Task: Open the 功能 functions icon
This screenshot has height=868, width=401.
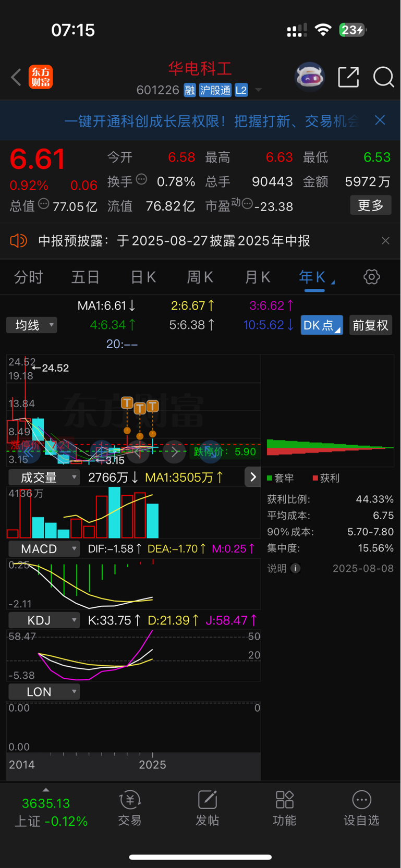Action: (284, 808)
